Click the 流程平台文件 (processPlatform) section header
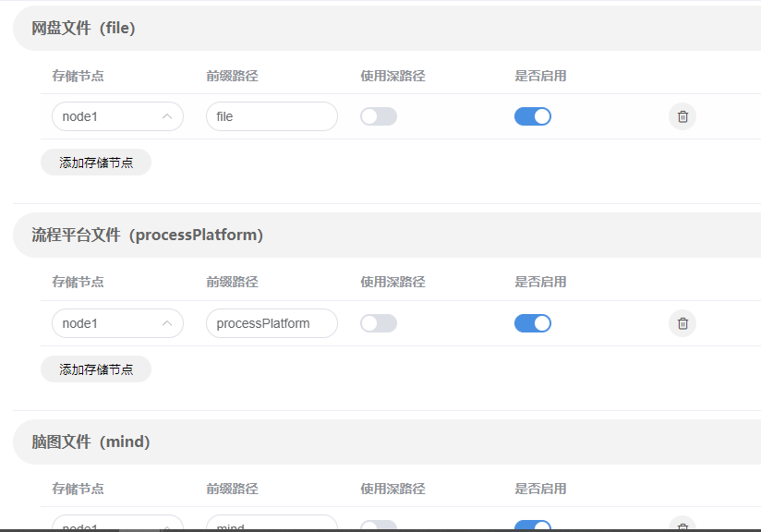The width and height of the screenshot is (761, 532). [x=148, y=236]
